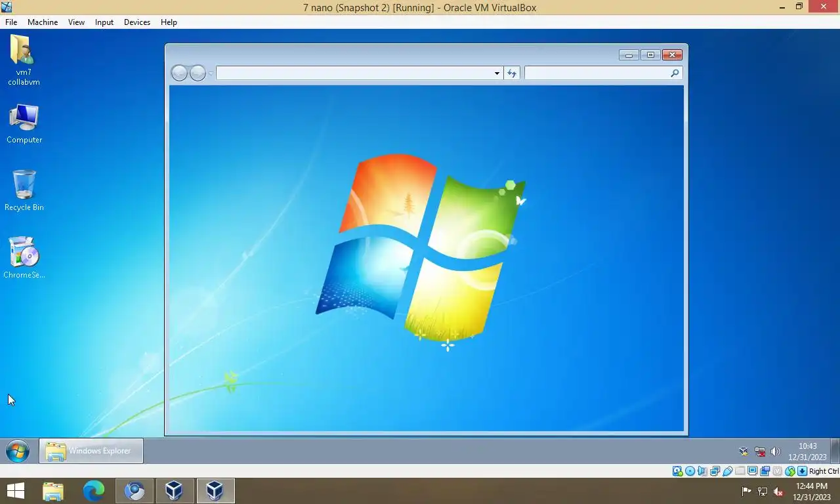Click the greyed V virtualization indicator

[778, 471]
